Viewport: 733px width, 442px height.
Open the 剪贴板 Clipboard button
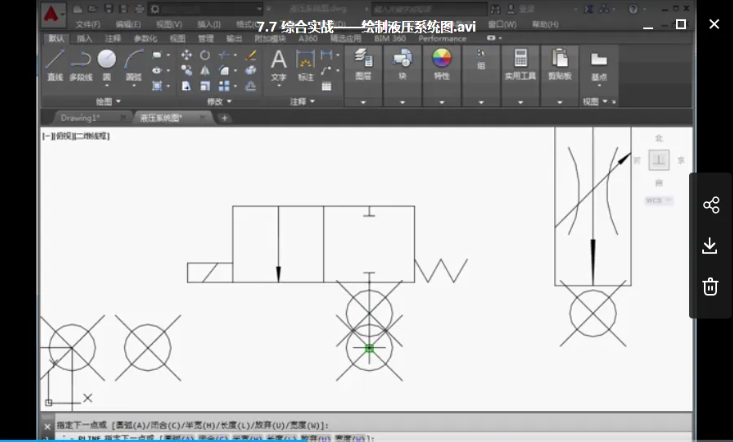coord(560,64)
